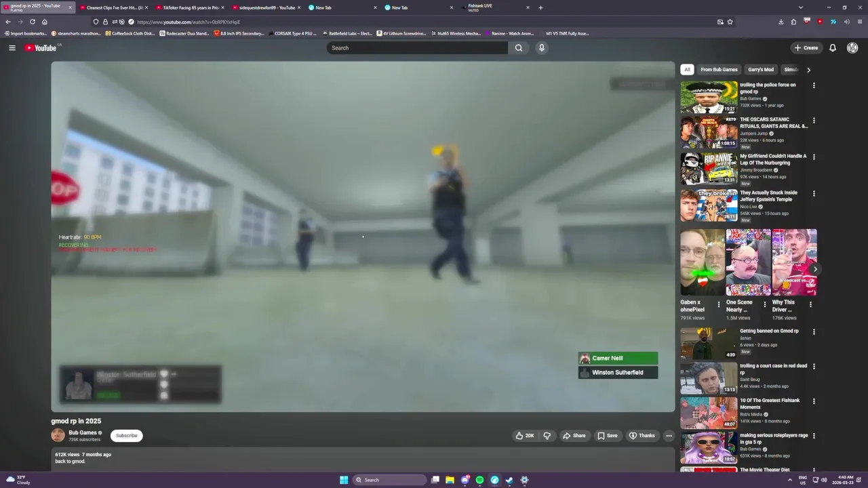The image size is (868, 488).
Task: Open options for 'One Scene Nearly' short
Action: click(x=765, y=304)
